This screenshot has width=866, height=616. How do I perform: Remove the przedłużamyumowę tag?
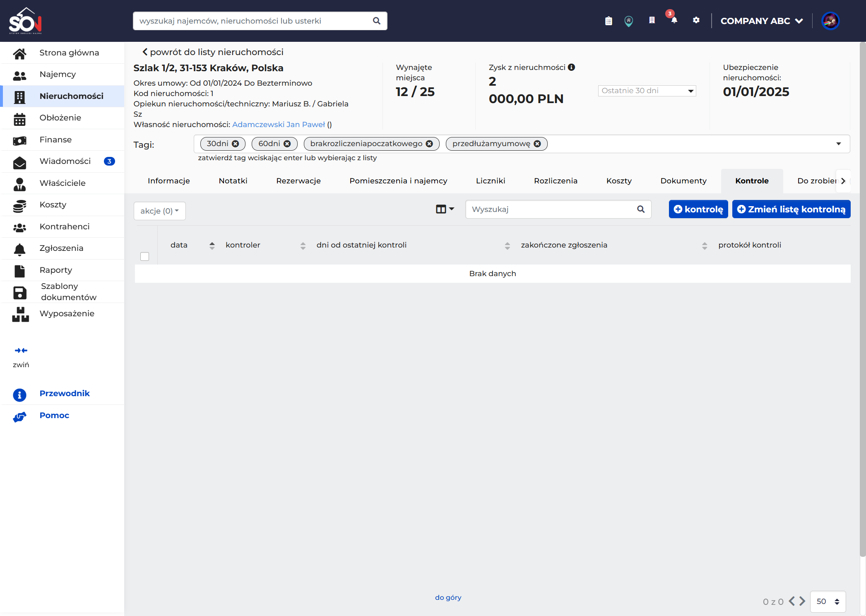(537, 144)
